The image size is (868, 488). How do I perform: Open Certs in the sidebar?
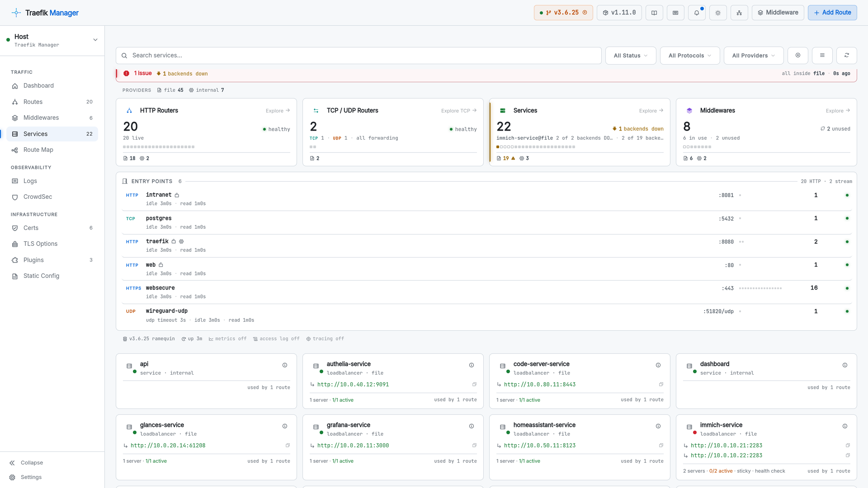(52, 228)
